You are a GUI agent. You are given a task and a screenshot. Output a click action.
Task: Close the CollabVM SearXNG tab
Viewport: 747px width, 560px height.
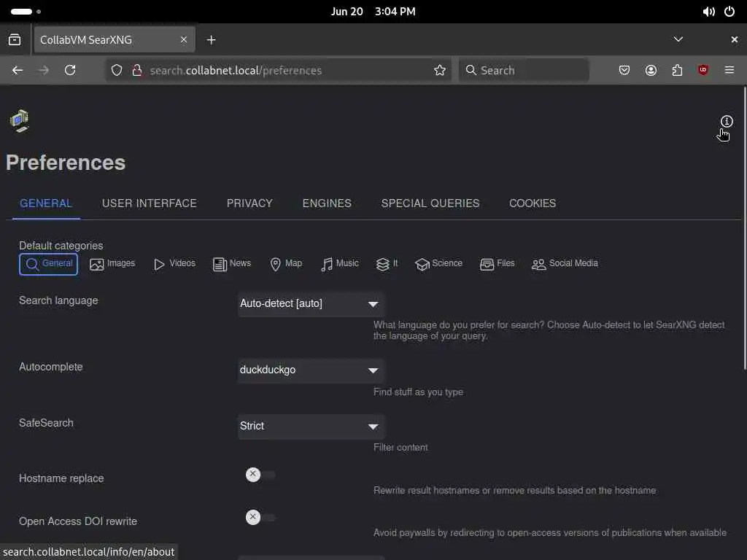click(183, 40)
